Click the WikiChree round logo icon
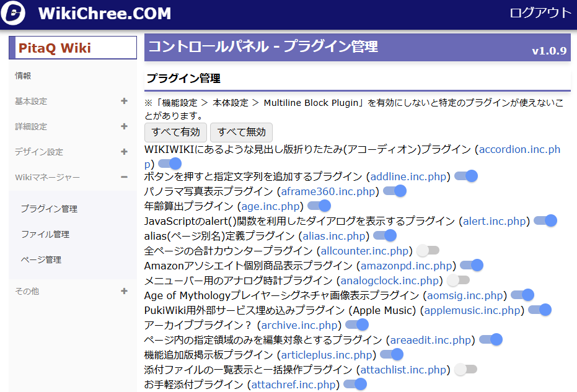This screenshot has width=577, height=392. [13, 13]
